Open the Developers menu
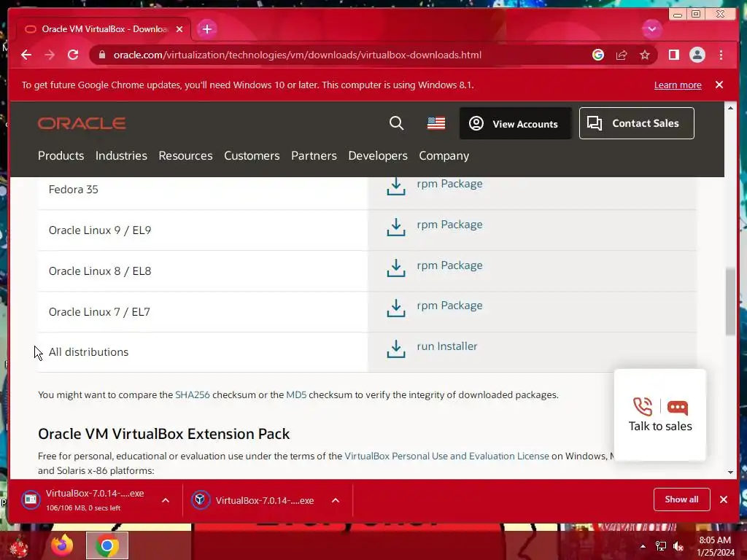Viewport: 747px width, 560px height. [378, 156]
